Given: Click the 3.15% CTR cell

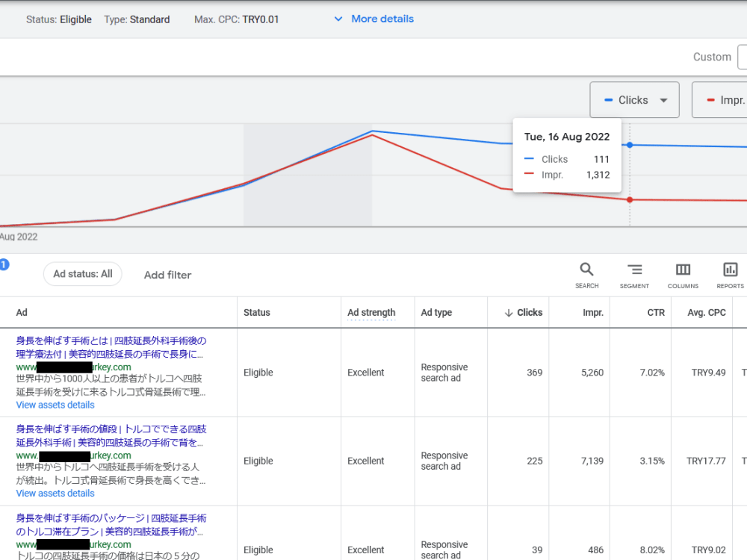Looking at the screenshot, I should (x=652, y=461).
